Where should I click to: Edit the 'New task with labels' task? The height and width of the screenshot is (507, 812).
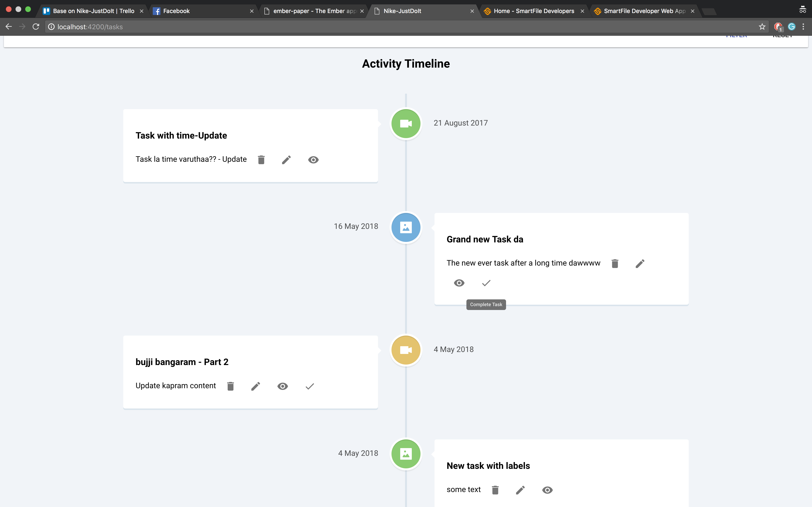tap(520, 490)
